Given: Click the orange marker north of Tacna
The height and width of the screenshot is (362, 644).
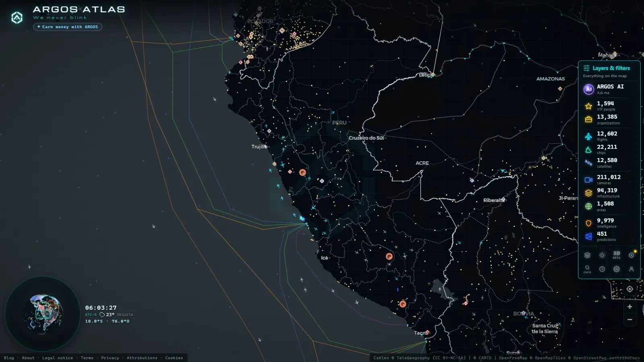Looking at the screenshot, I should (x=402, y=304).
